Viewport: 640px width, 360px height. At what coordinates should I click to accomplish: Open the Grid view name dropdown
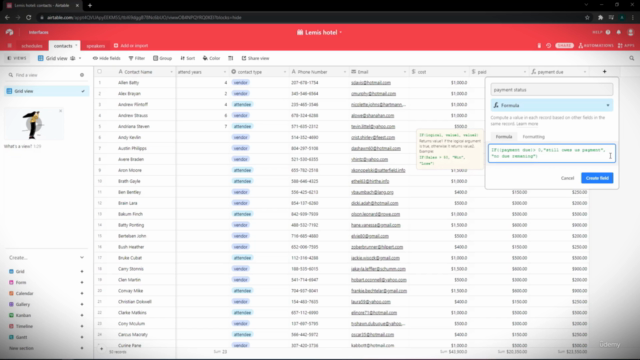60,58
